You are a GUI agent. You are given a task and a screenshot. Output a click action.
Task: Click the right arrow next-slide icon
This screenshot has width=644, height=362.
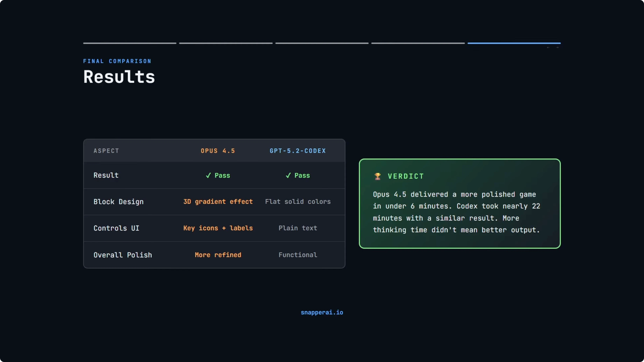tap(557, 47)
